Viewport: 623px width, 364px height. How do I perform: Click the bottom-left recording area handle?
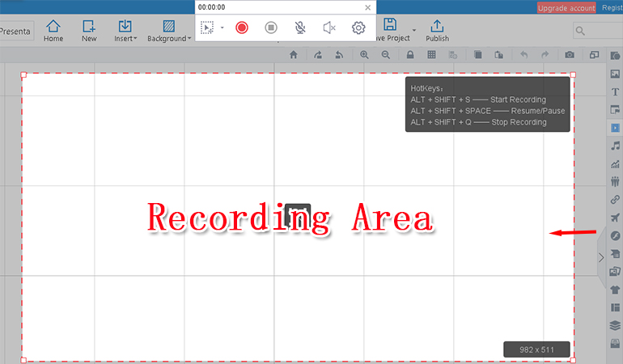point(23,360)
